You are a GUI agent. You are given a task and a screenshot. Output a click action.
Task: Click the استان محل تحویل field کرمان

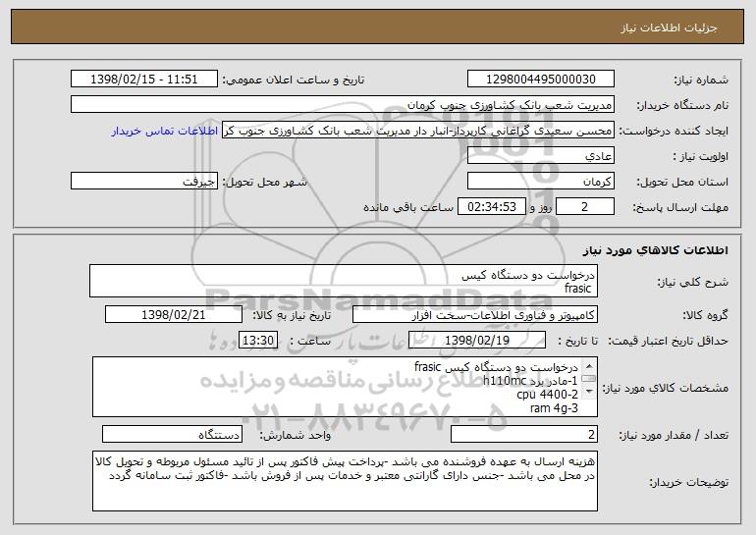(x=540, y=182)
